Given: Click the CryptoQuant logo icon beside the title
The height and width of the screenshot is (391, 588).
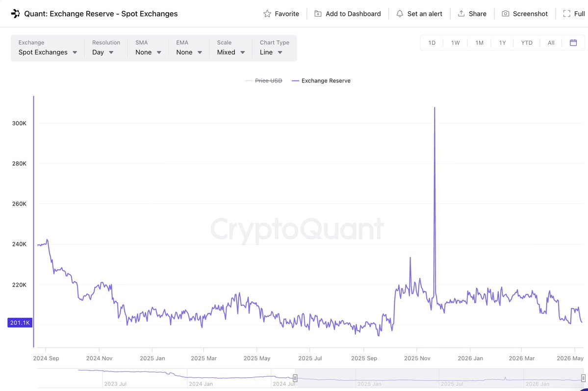Looking at the screenshot, I should coord(15,14).
